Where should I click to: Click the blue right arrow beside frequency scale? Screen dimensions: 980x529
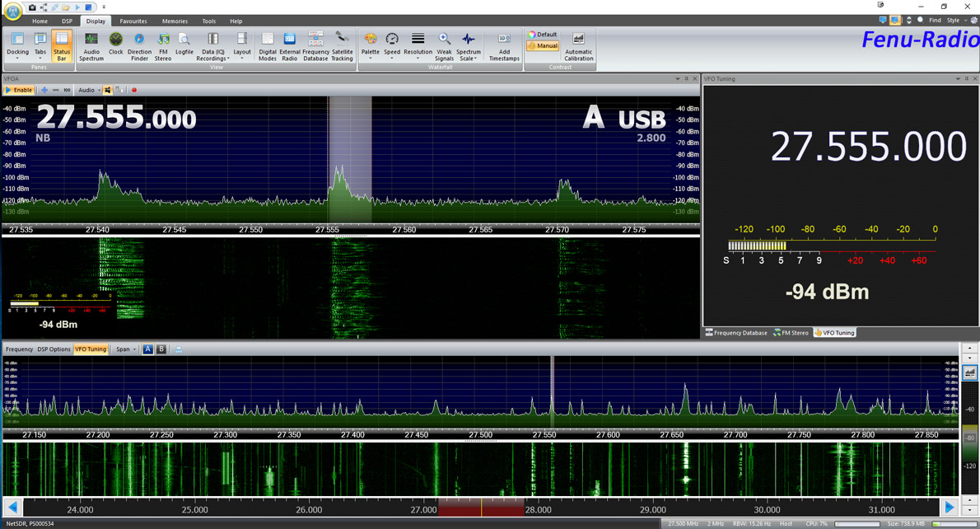(x=950, y=508)
